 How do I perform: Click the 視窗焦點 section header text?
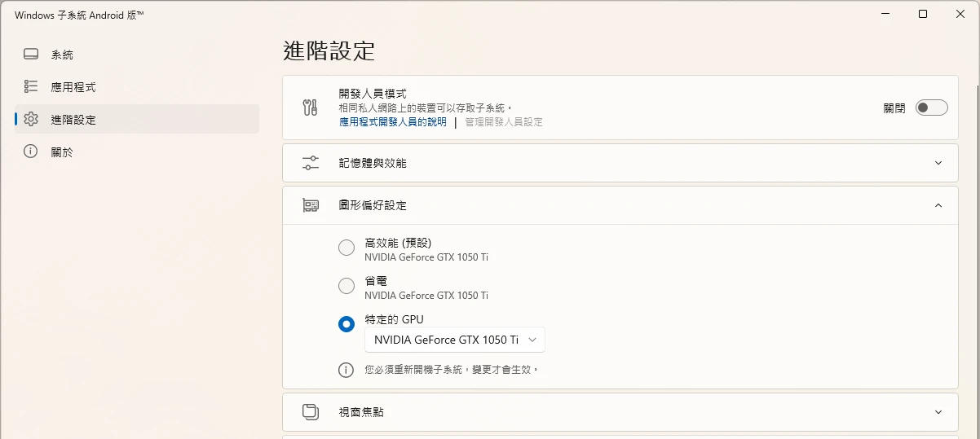coord(361,412)
